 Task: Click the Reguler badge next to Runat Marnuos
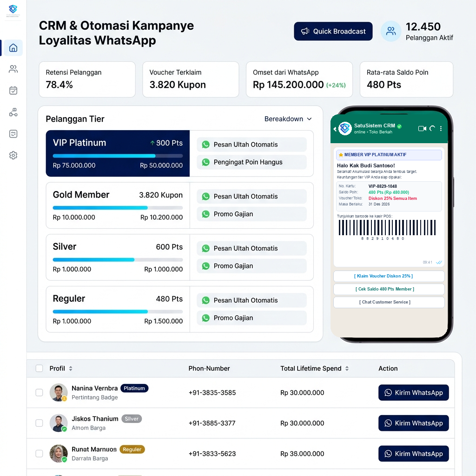(132, 450)
